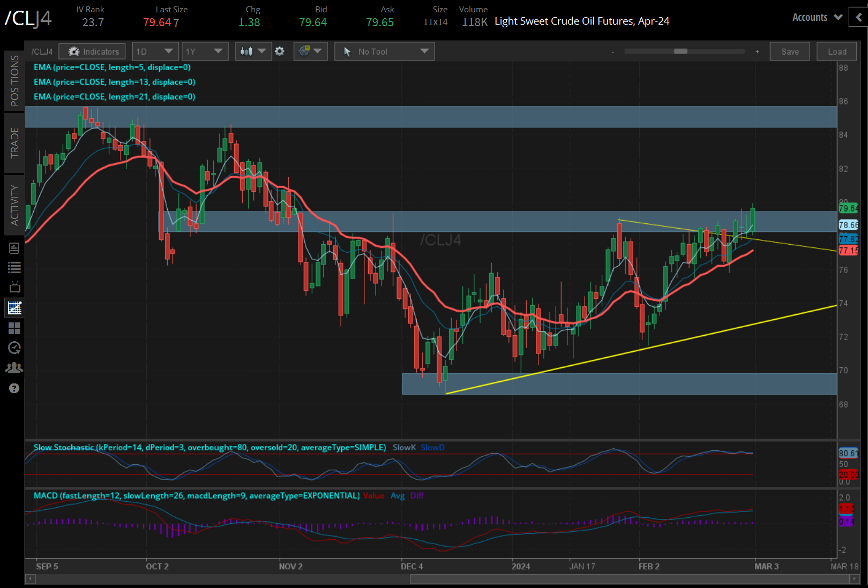The image size is (868, 588).
Task: Open chart settings gear icon
Action: coord(280,51)
